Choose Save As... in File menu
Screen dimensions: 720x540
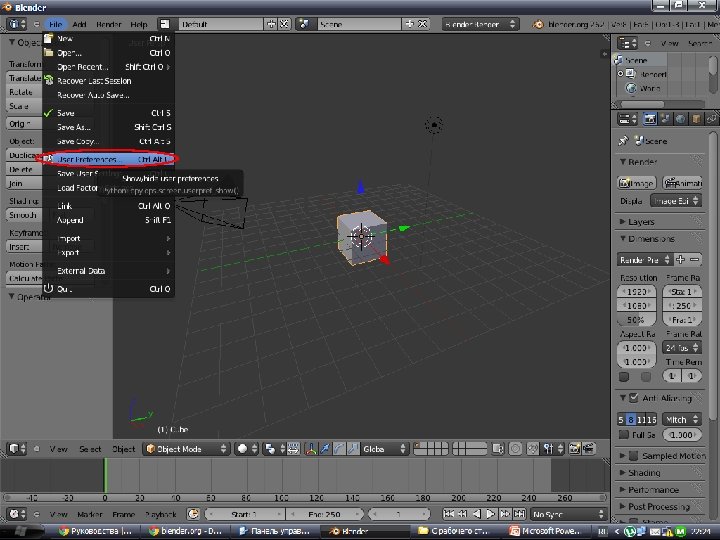[108, 127]
